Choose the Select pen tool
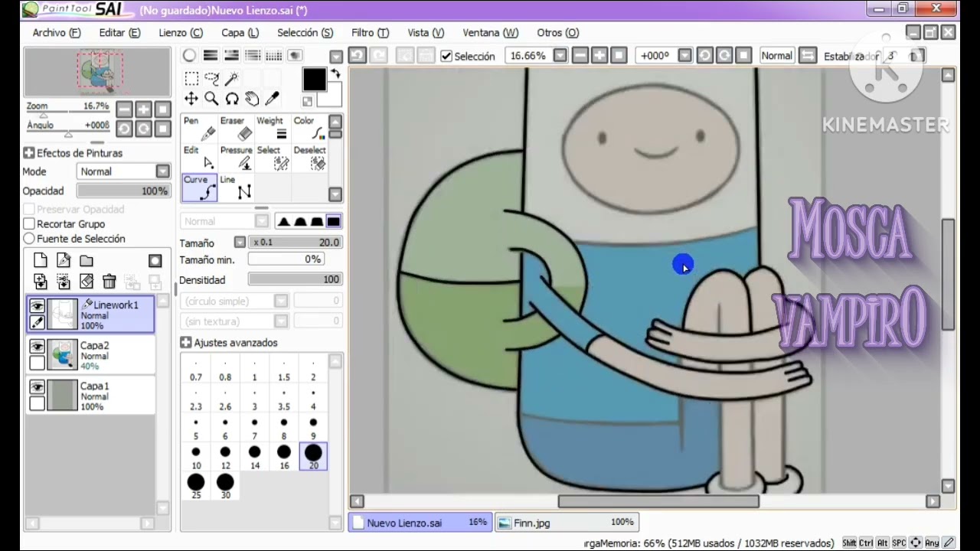 [273, 158]
